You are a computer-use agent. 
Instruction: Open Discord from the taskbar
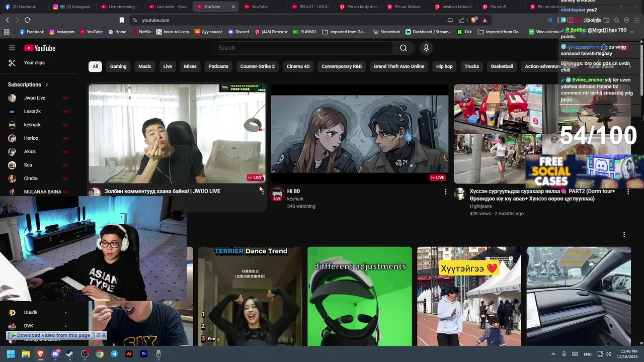55,354
